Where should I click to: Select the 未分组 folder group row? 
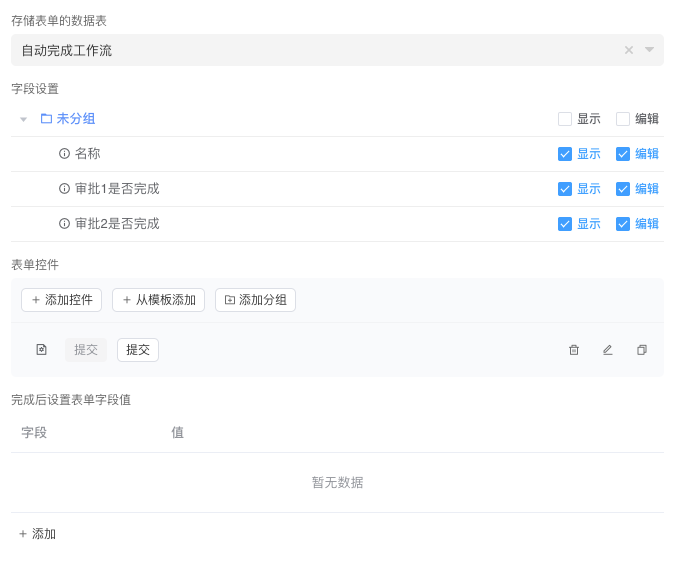(75, 119)
